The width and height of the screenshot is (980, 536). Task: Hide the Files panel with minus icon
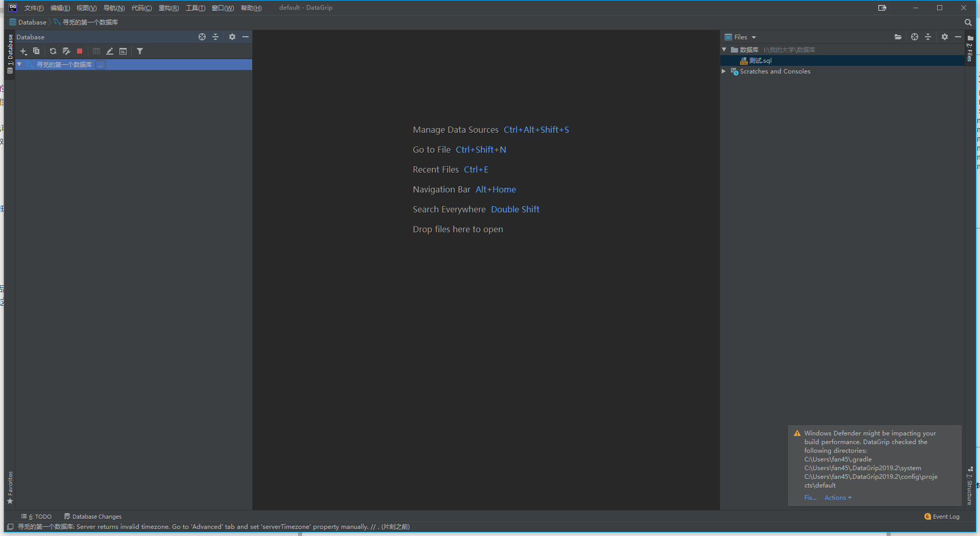[x=958, y=37]
